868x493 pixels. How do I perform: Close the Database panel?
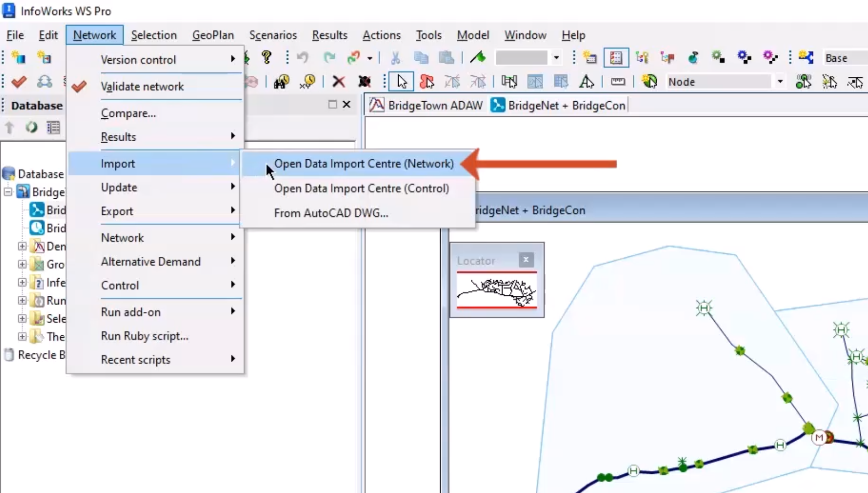coord(347,104)
